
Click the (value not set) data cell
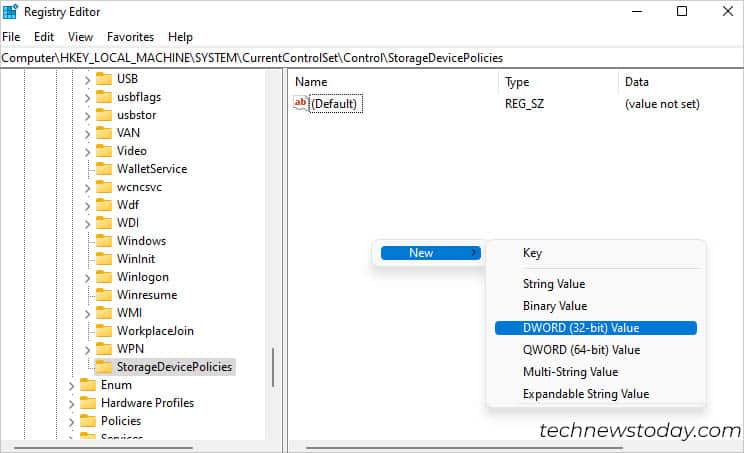click(x=662, y=104)
